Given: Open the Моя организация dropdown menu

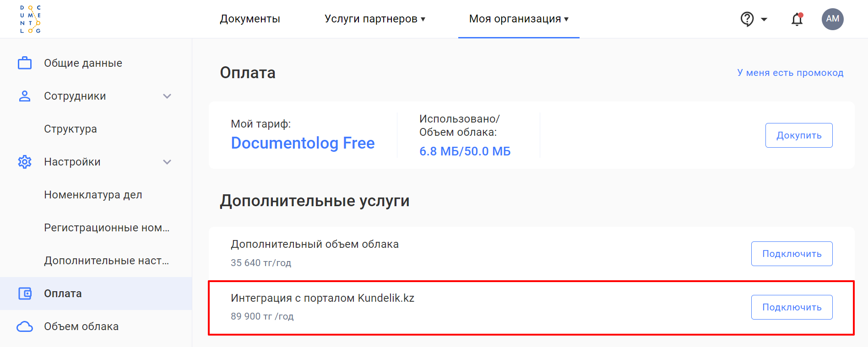Looking at the screenshot, I should click(519, 19).
